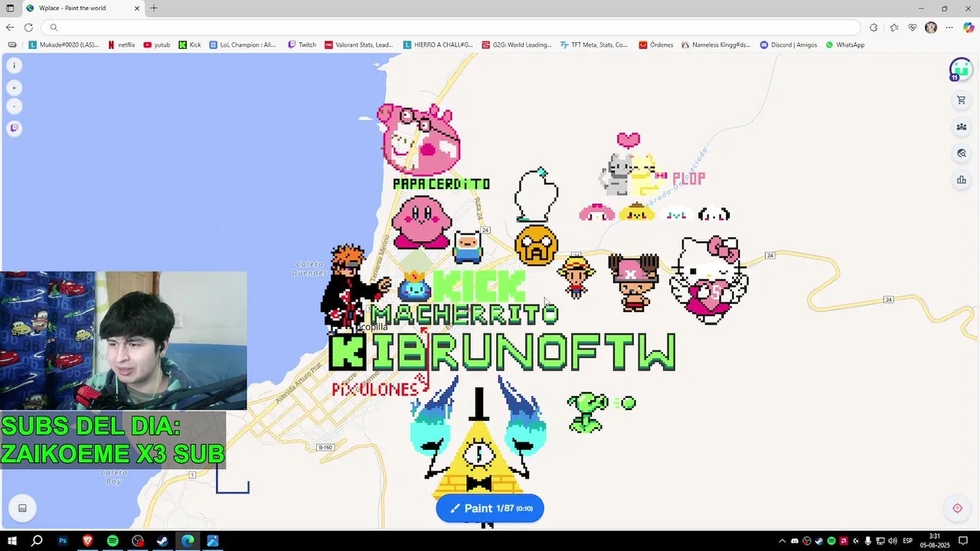Click the favorites bar icon left of Mukade
The height and width of the screenshot is (551, 980).
11,45
